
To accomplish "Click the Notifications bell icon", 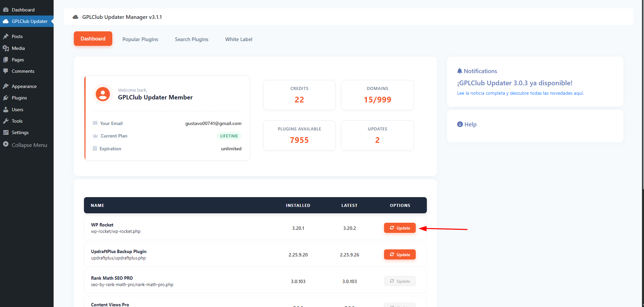I will (x=460, y=71).
